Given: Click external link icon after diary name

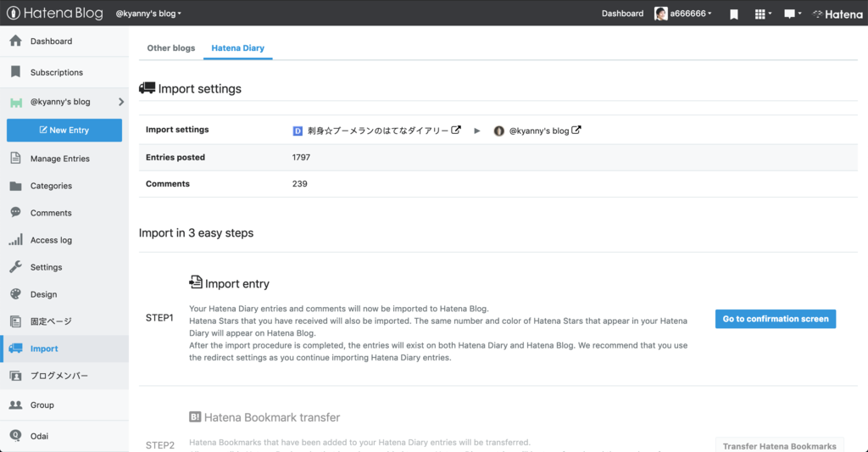Looking at the screenshot, I should click(455, 130).
